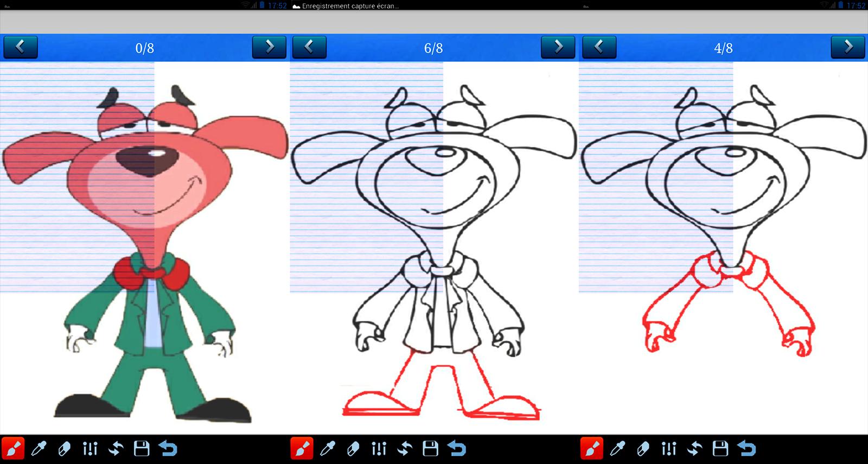
Task: Tap the 6/8 step counter
Action: click(x=433, y=48)
